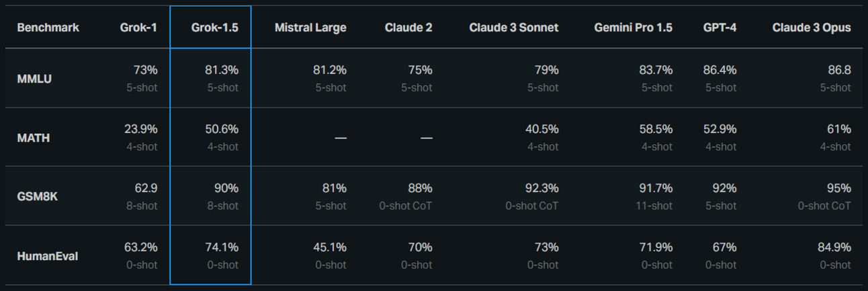This screenshot has height=291, width=868.
Task: Click Grok-1.5 MMLU score 81.3%
Action: 221,70
